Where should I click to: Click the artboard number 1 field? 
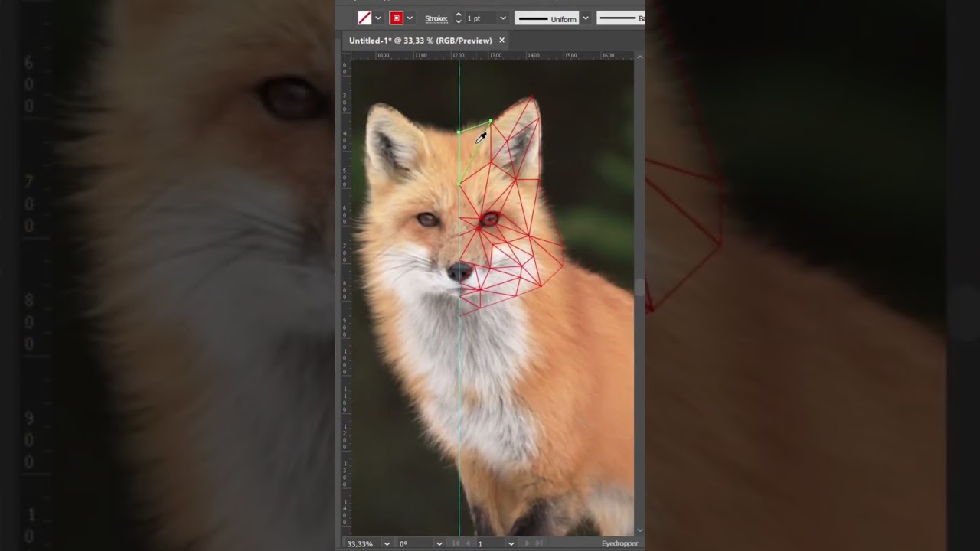[x=490, y=543]
